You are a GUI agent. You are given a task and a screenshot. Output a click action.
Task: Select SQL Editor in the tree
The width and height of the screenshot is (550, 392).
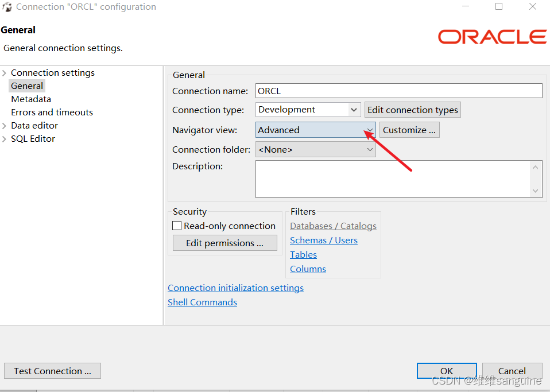(33, 139)
